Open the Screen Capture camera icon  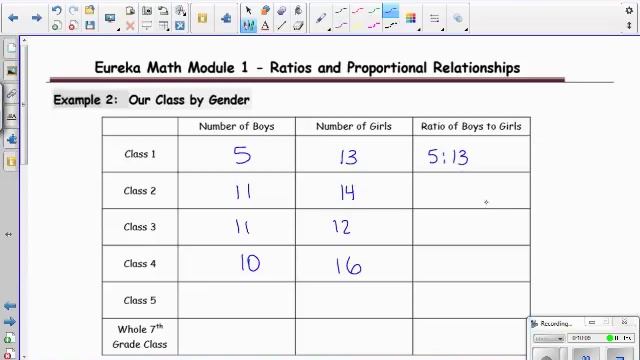[147, 10]
